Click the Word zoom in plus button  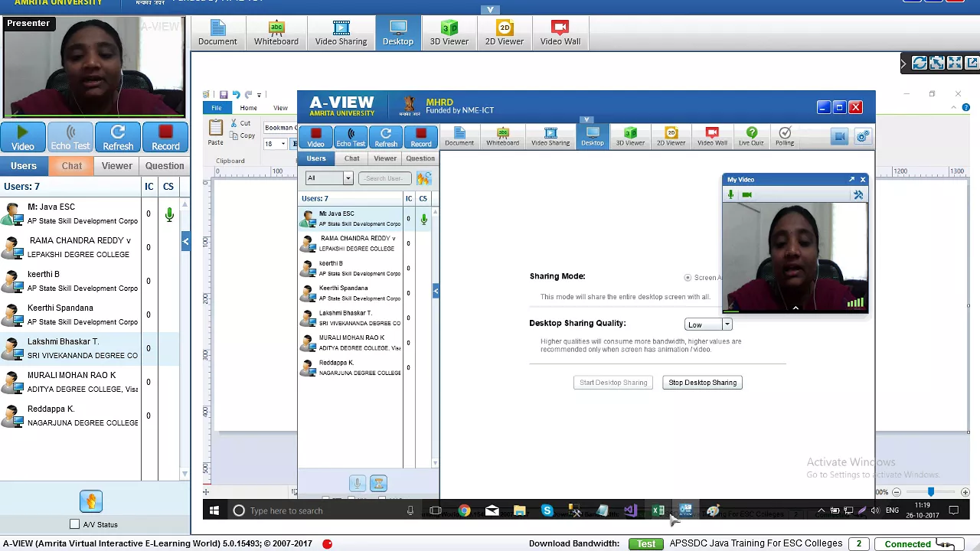point(965,492)
